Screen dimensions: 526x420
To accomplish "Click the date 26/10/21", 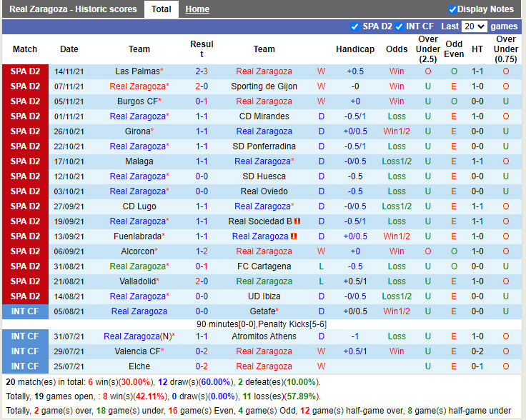I will [x=69, y=131].
